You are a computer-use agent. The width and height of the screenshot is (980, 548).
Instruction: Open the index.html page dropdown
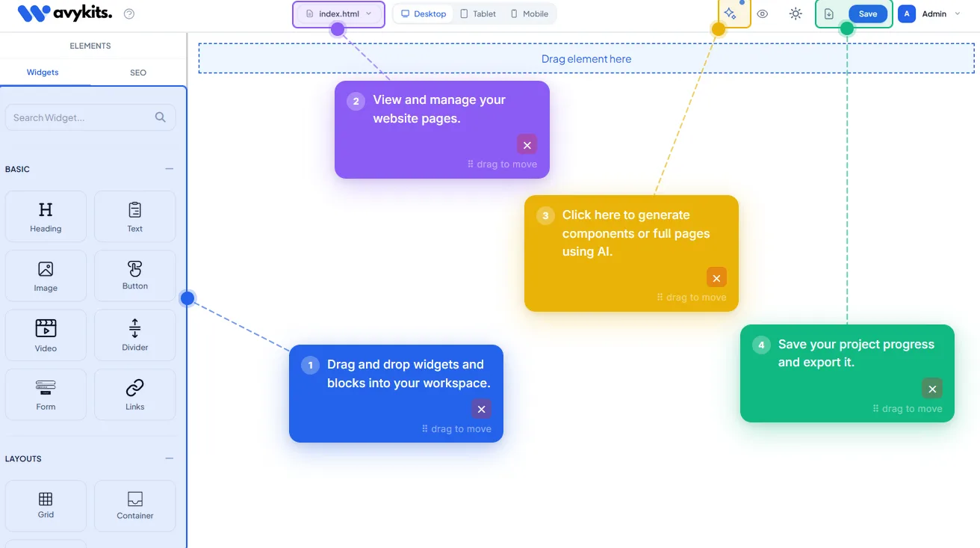point(338,13)
